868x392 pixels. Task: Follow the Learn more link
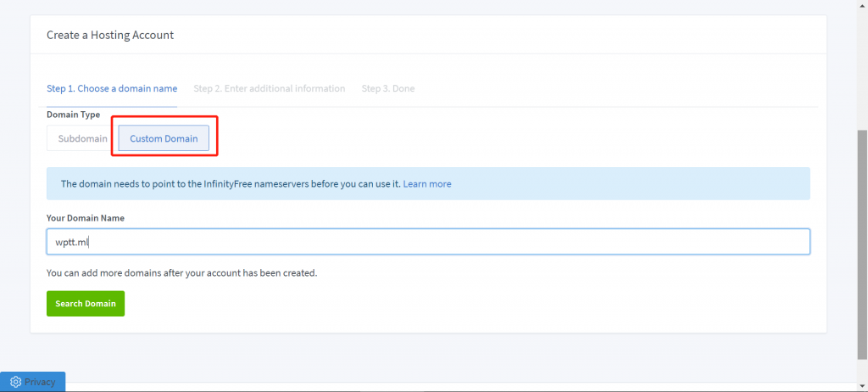tap(426, 183)
